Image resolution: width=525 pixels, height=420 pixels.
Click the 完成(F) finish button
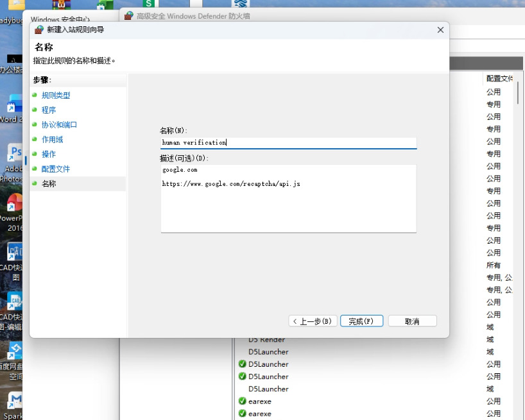tap(361, 321)
